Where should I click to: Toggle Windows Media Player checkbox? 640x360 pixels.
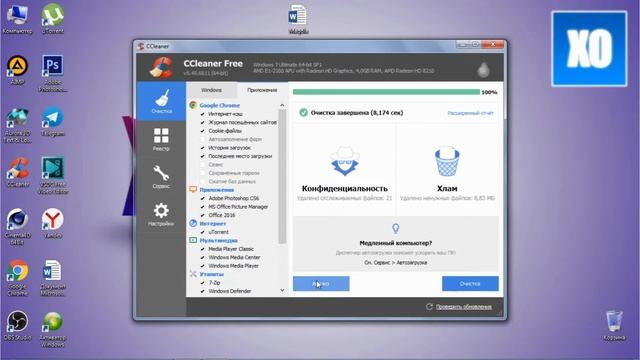[x=202, y=266]
